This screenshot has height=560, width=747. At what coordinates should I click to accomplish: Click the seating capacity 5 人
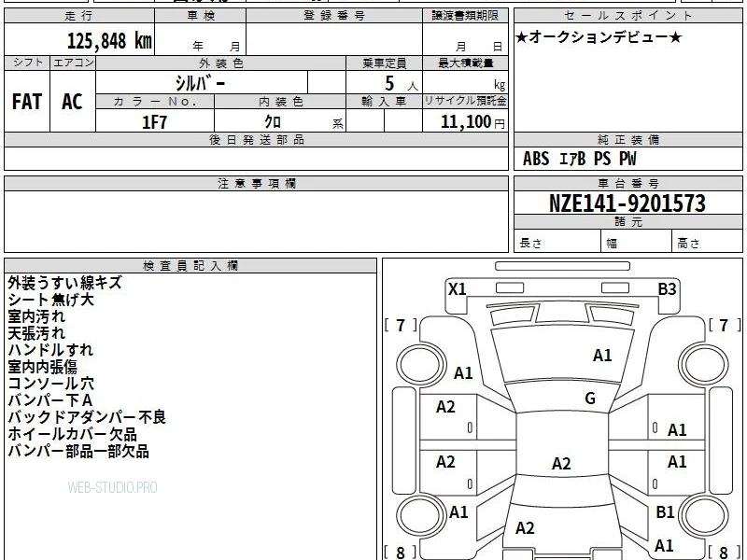pyautogui.click(x=401, y=84)
